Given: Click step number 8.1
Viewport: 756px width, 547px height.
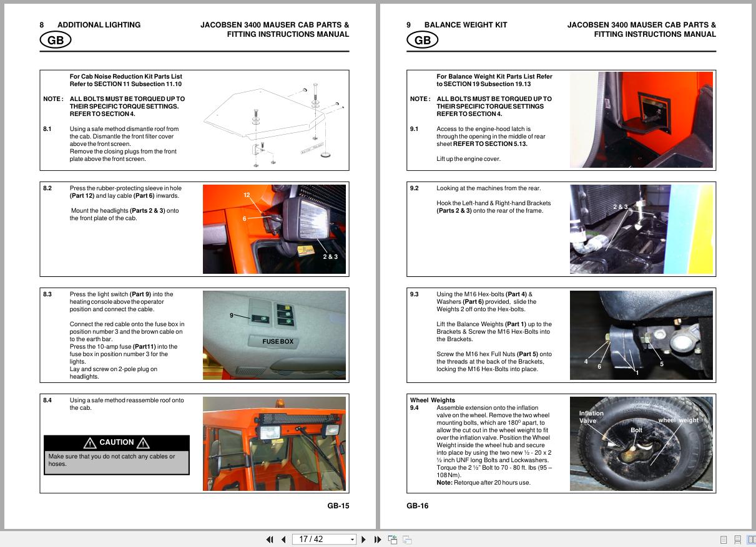Looking at the screenshot, I should pos(47,129).
